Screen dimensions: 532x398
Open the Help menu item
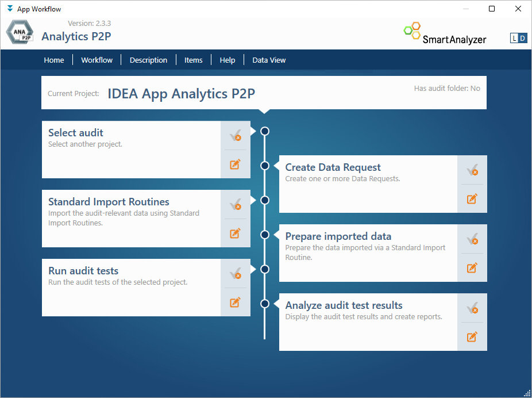tap(228, 60)
